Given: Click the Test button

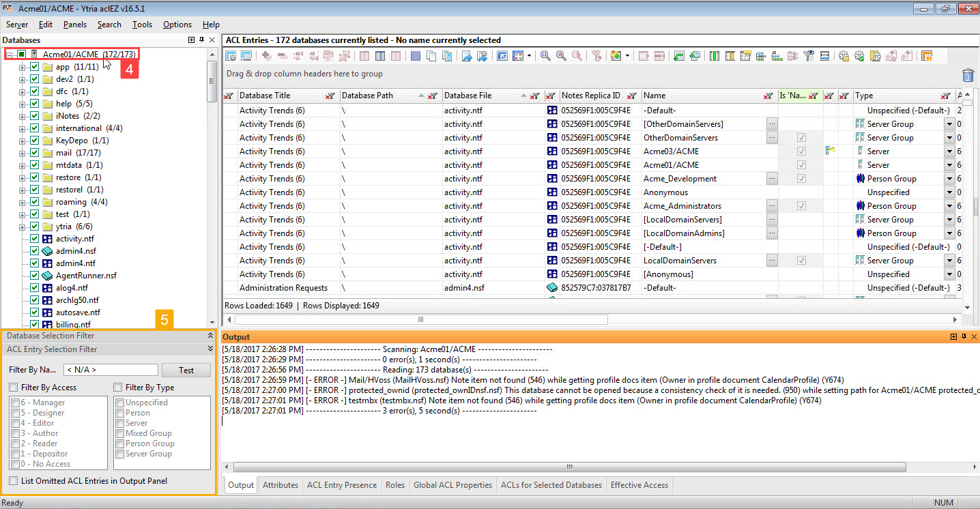Looking at the screenshot, I should click(186, 370).
